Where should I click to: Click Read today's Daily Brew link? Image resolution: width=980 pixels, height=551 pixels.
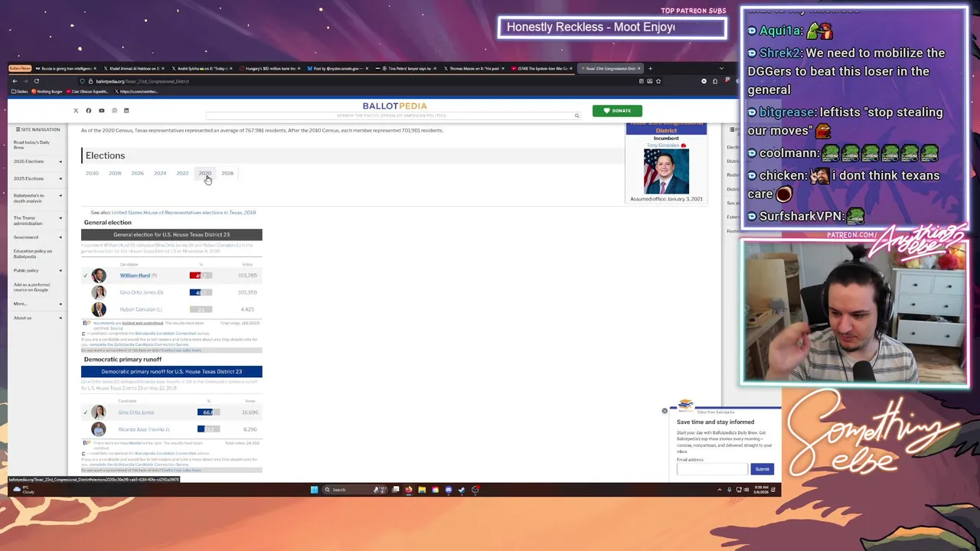tap(31, 145)
